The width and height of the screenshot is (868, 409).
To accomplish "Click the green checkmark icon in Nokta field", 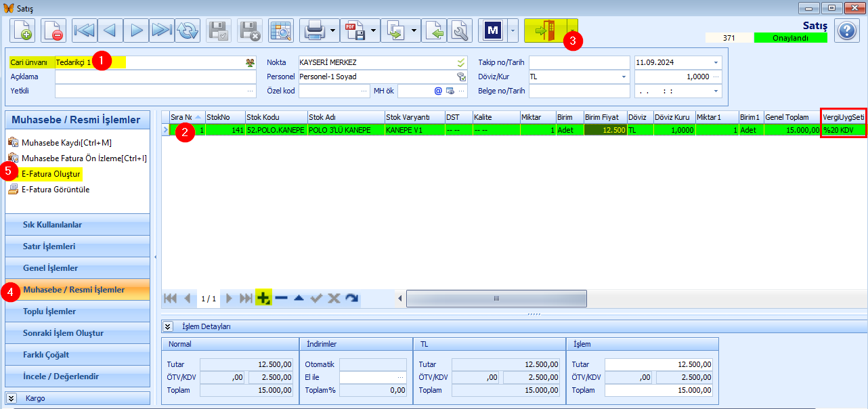I will (461, 62).
